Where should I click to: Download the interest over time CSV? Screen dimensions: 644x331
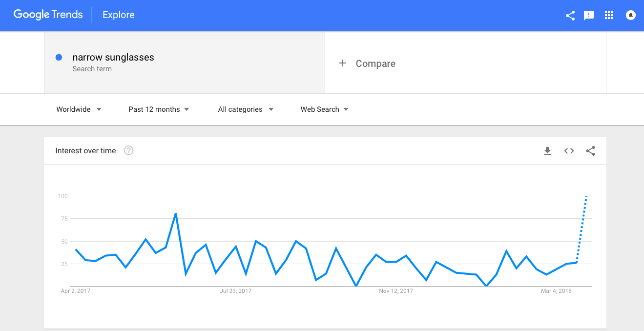pyautogui.click(x=547, y=151)
